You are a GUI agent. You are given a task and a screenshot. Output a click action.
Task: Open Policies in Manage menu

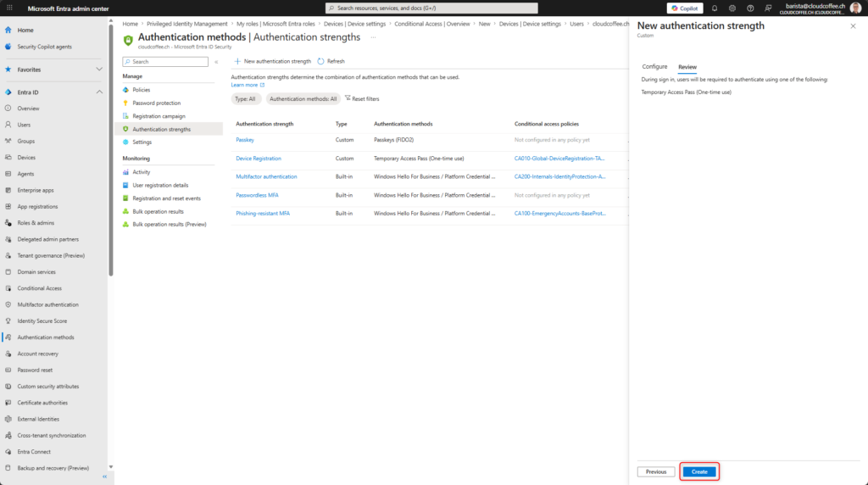(x=142, y=90)
